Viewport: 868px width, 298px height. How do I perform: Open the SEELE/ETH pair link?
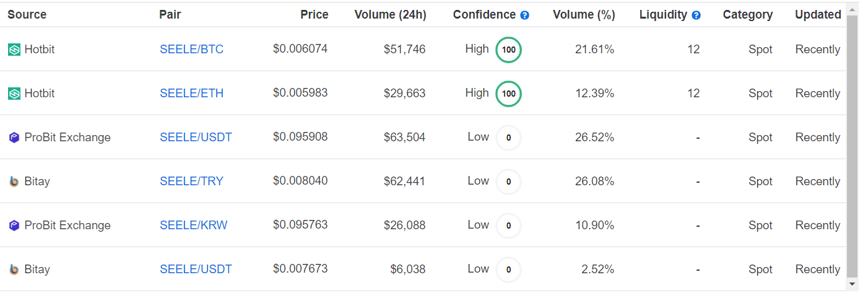coord(191,94)
